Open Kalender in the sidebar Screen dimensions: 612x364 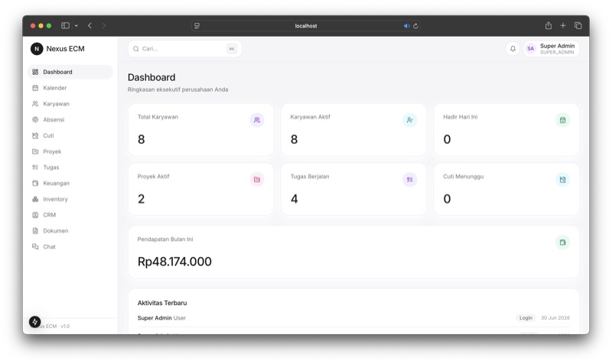70,88
